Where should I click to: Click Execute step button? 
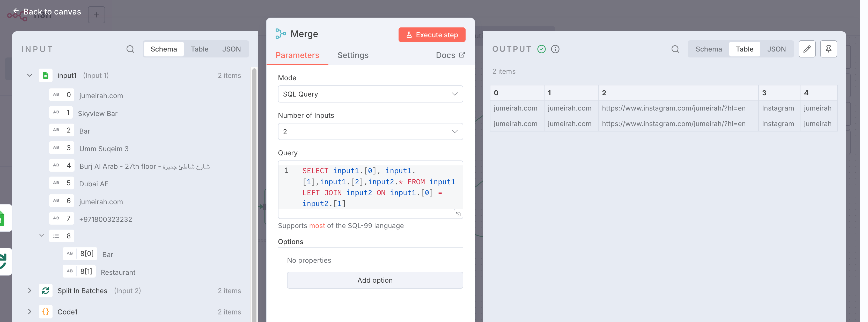click(x=432, y=35)
